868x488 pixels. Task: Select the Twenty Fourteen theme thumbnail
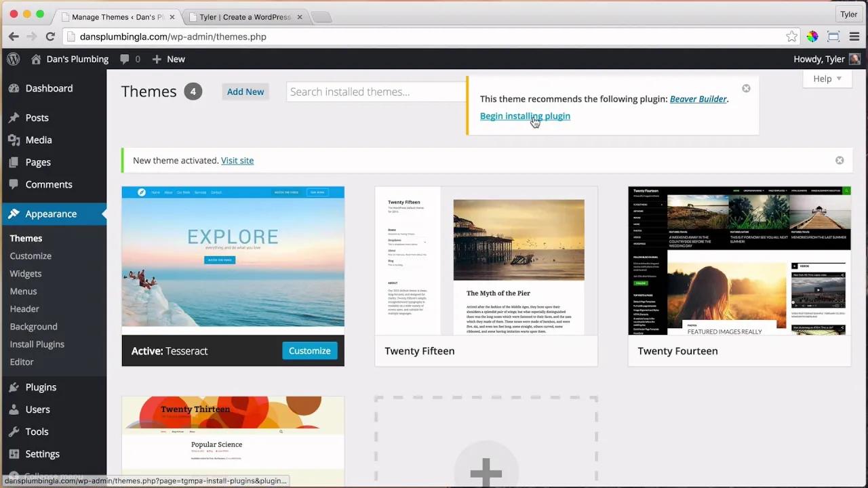[739, 261]
